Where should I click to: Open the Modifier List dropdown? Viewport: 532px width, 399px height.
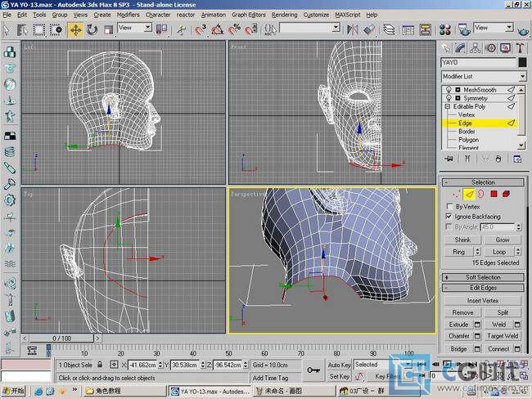click(x=484, y=76)
